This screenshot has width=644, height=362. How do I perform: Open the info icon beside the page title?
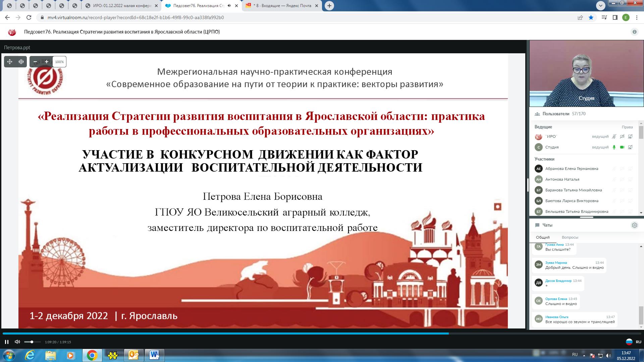(x=634, y=32)
